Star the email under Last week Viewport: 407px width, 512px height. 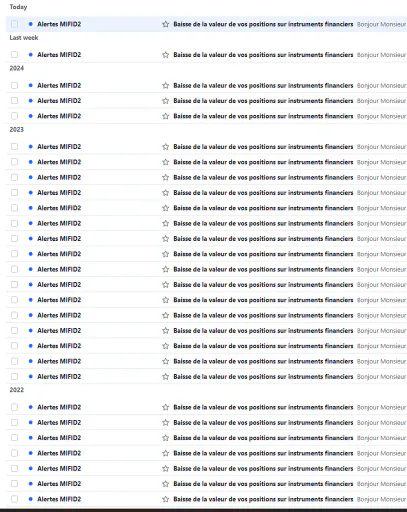[x=165, y=55]
